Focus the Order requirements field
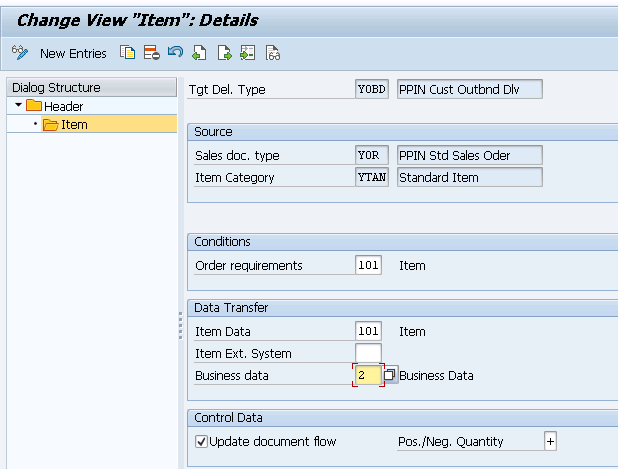 (368, 265)
